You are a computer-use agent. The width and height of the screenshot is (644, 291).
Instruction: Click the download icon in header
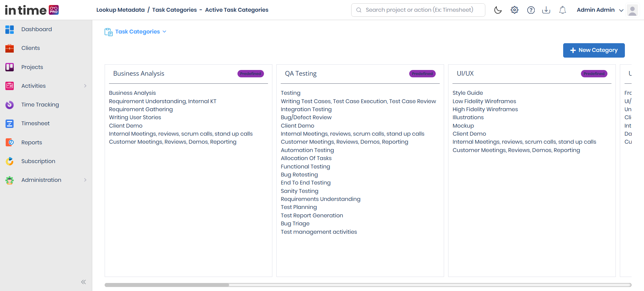coord(546,10)
